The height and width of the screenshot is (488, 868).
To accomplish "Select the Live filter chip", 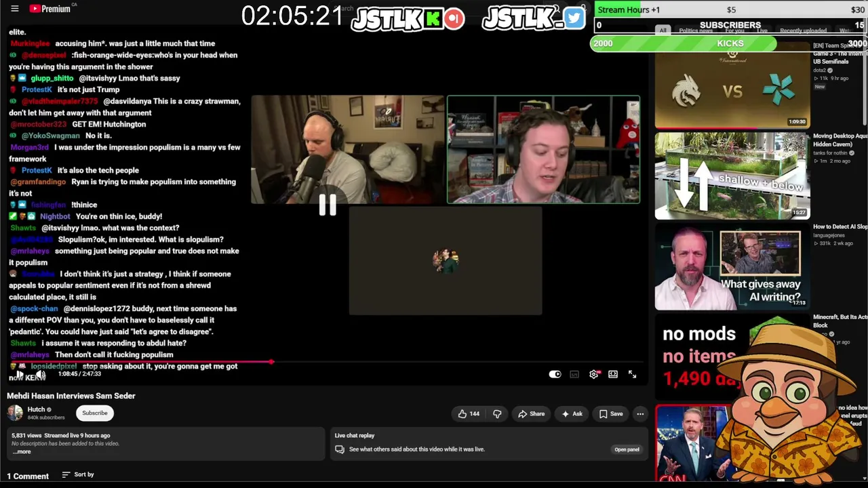I will (x=762, y=30).
